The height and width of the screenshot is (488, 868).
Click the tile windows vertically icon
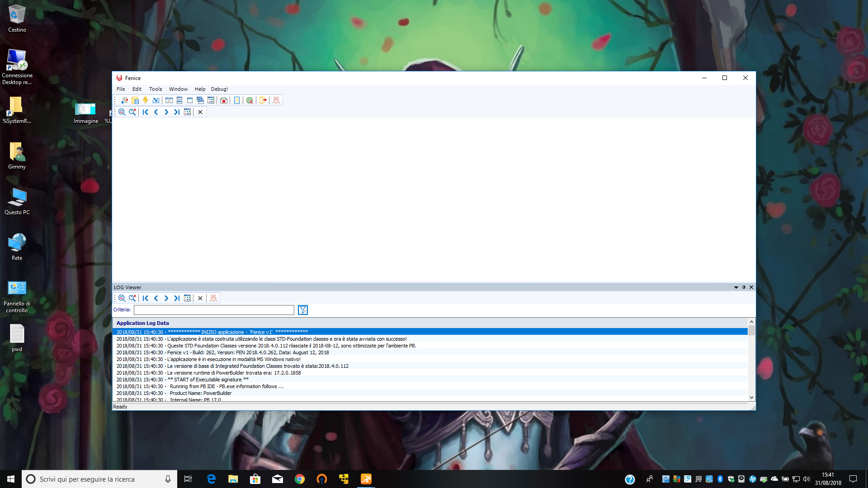169,100
